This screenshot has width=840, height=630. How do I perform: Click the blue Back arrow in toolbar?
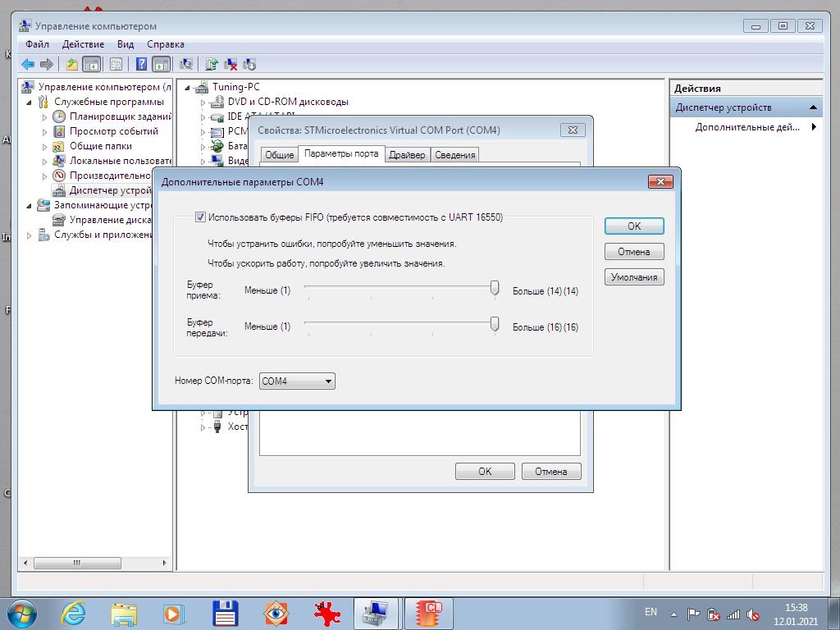(x=28, y=64)
